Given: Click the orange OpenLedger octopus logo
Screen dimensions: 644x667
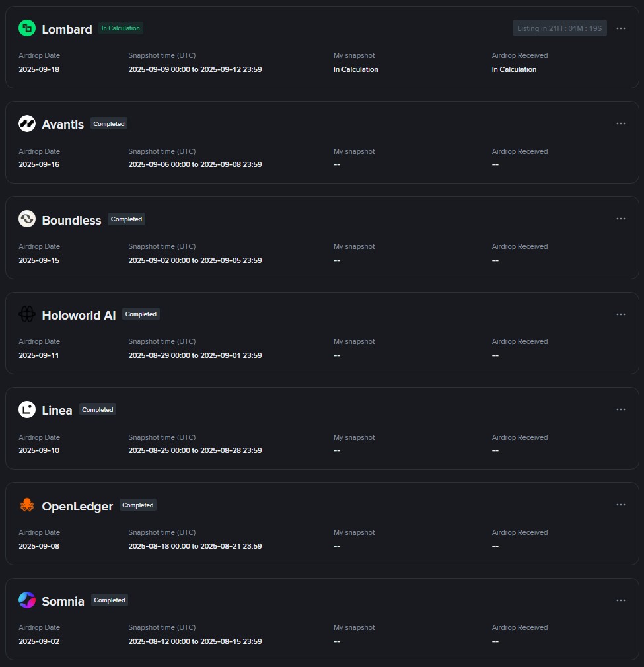Looking at the screenshot, I should click(x=27, y=505).
